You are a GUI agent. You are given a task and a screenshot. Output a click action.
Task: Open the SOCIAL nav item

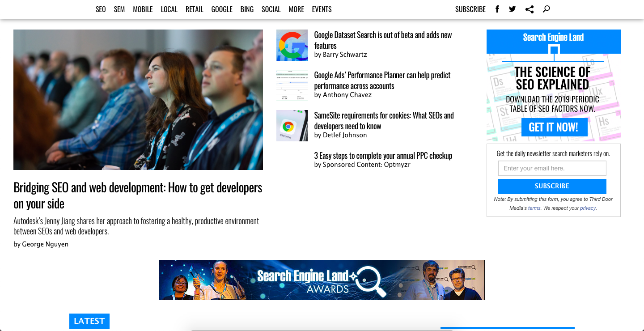[271, 9]
